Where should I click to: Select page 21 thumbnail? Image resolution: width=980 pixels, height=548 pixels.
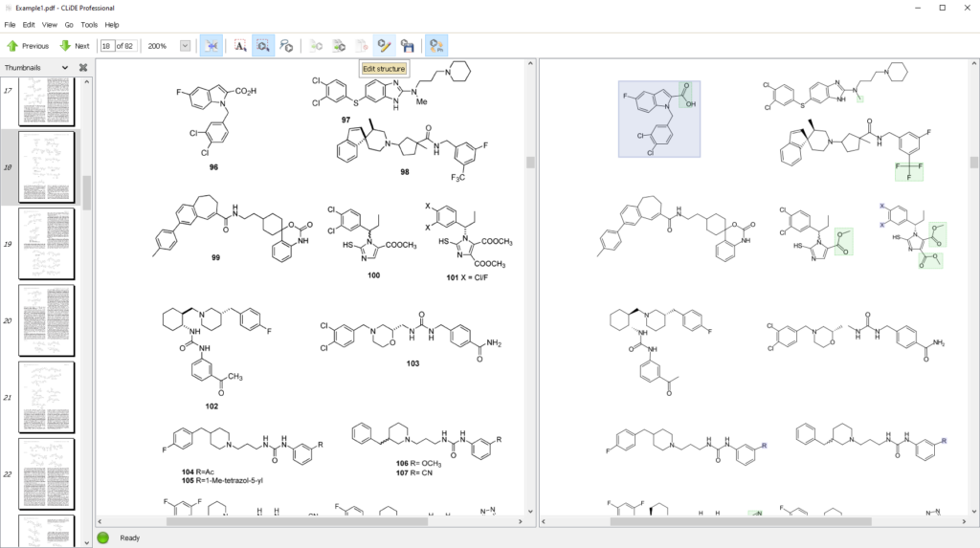point(46,397)
